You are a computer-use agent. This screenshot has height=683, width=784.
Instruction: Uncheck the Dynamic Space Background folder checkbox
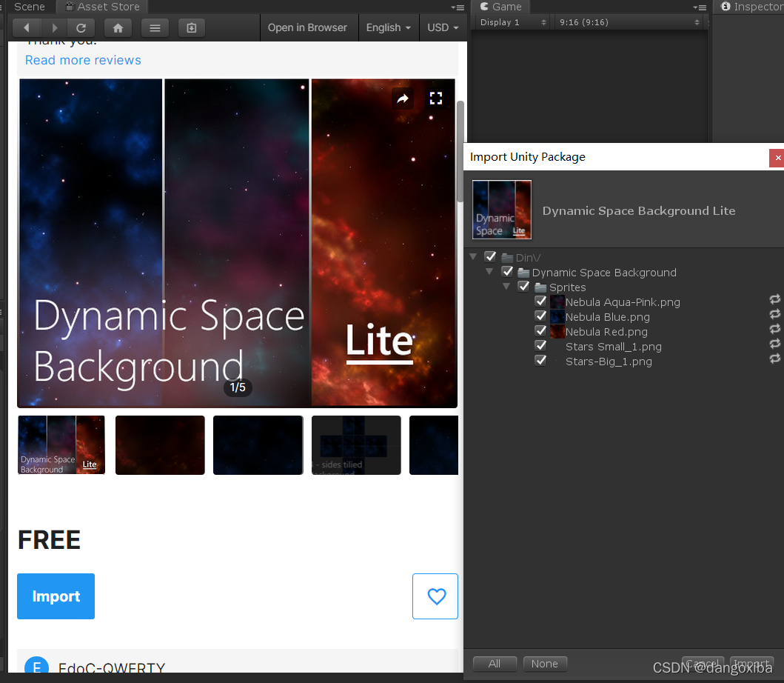(507, 272)
